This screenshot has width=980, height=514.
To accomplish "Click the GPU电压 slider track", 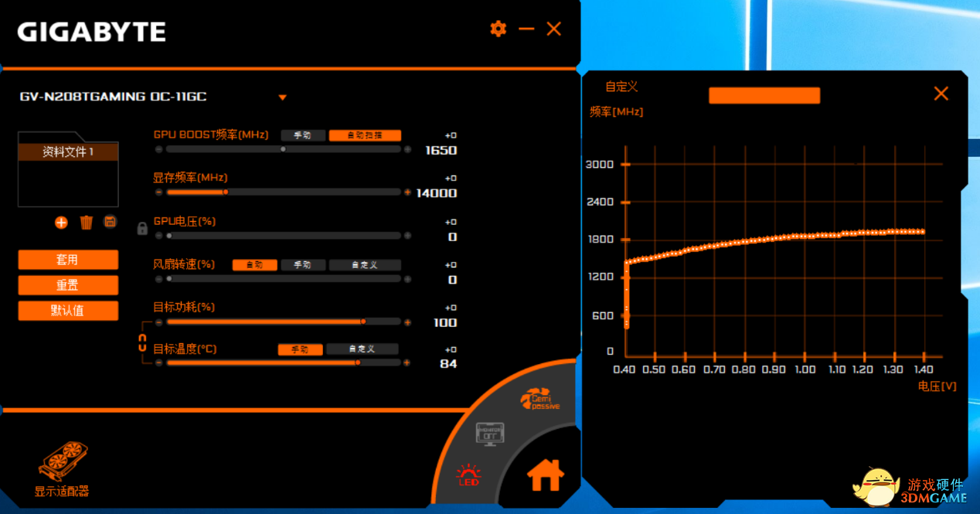I will [x=283, y=236].
